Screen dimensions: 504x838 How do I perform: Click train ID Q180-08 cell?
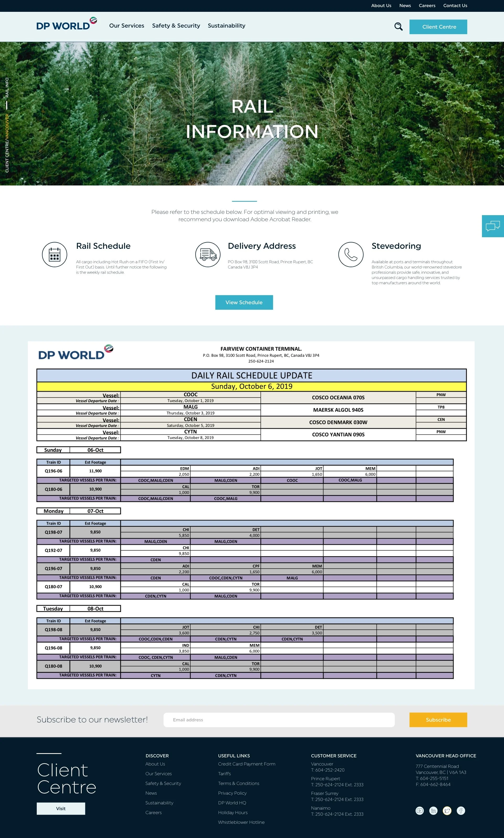click(53, 666)
